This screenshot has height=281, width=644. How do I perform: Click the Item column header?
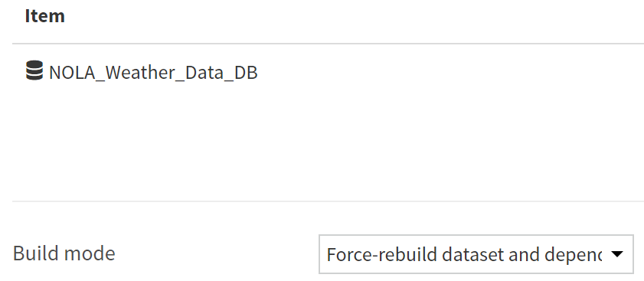pyautogui.click(x=44, y=16)
